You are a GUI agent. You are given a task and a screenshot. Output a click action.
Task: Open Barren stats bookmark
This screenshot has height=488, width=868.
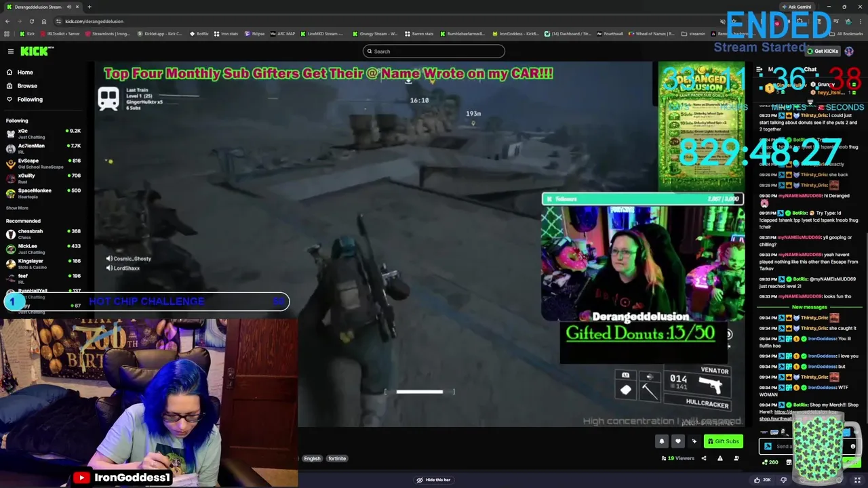[418, 33]
